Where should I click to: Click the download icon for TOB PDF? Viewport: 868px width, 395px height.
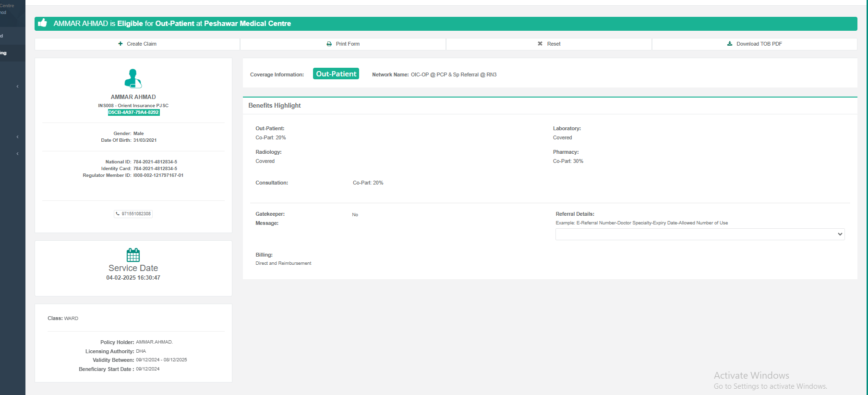[730, 44]
